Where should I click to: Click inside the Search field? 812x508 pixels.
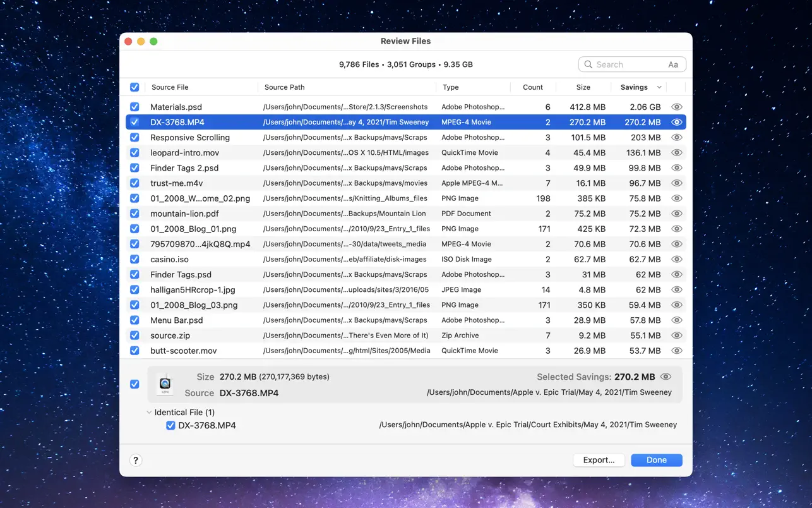pos(625,64)
